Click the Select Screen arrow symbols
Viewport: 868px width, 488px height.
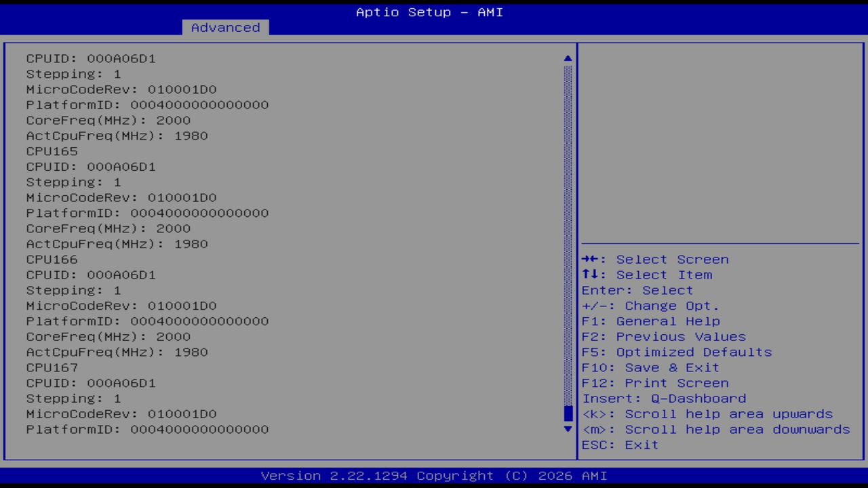click(591, 259)
